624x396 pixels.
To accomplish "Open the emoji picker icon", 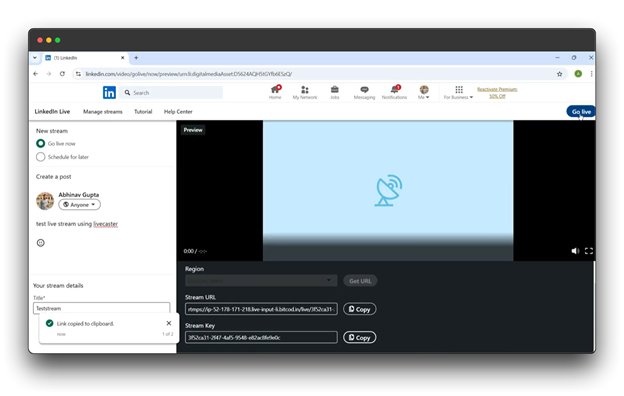I will (41, 243).
